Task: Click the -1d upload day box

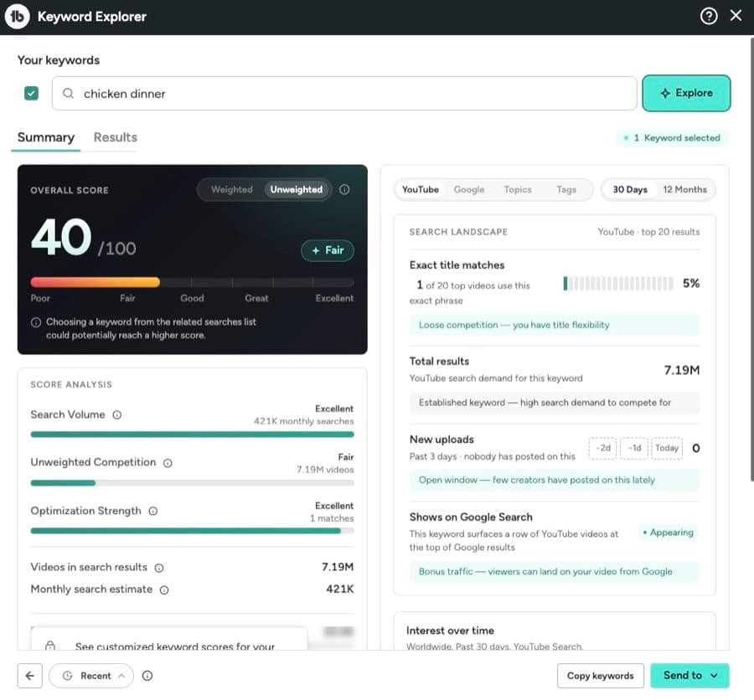Action: pyautogui.click(x=634, y=448)
